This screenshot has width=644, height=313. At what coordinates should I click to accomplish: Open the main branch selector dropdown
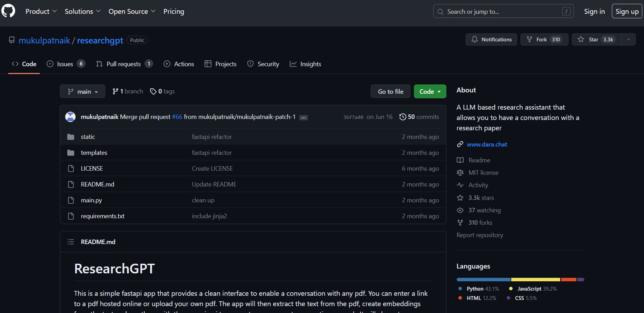(82, 91)
